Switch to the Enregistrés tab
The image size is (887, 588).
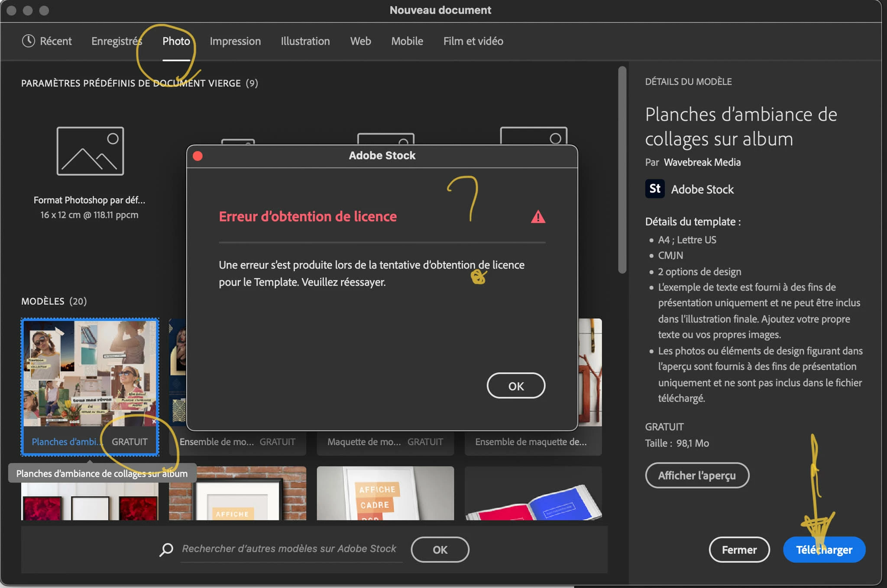[117, 41]
